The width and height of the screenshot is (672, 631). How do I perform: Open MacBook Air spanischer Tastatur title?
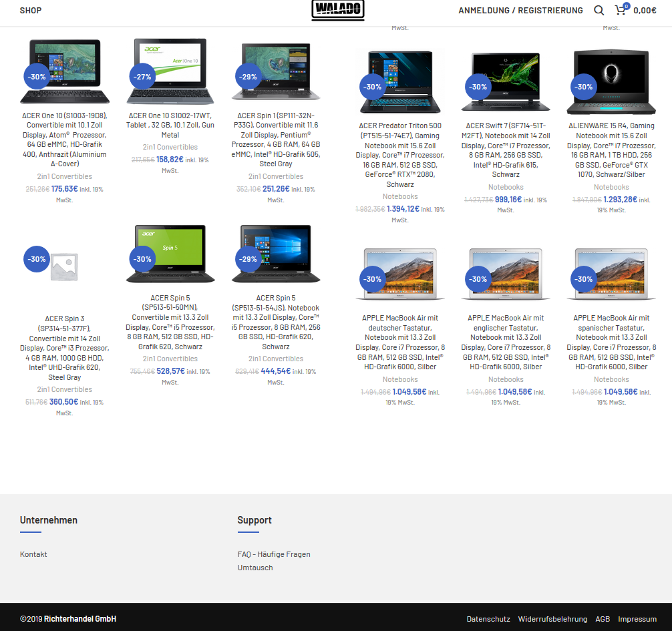click(611, 343)
